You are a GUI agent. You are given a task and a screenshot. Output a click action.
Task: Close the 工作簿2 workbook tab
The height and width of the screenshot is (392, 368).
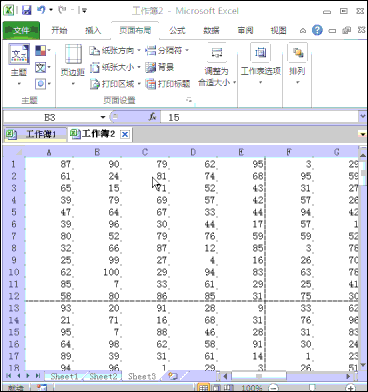[125, 134]
